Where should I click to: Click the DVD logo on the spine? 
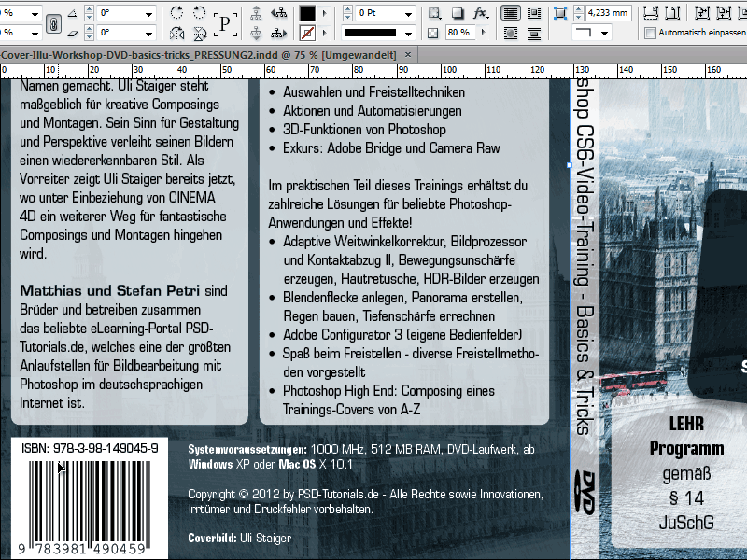coord(585,493)
